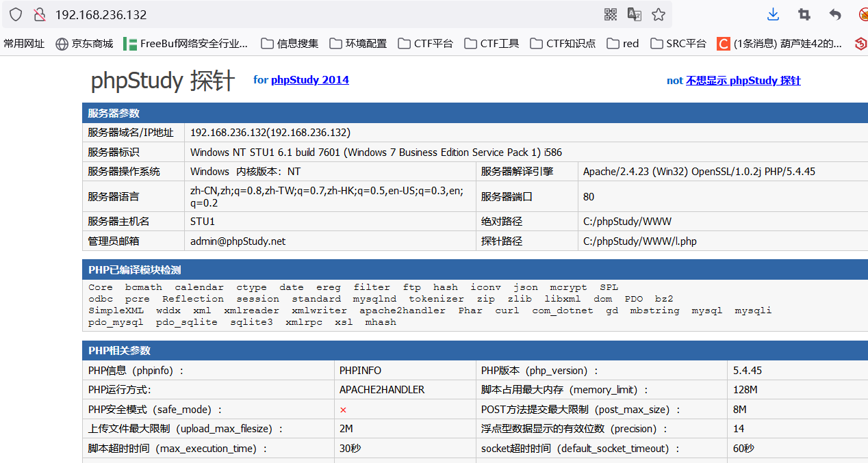Image resolution: width=868 pixels, height=463 pixels.
Task: Click the undo back arrow icon
Action: [835, 14]
